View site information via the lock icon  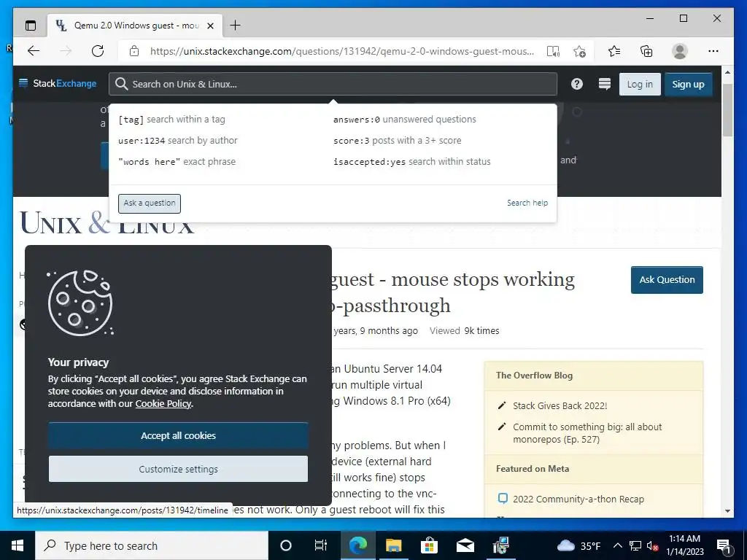pyautogui.click(x=134, y=51)
